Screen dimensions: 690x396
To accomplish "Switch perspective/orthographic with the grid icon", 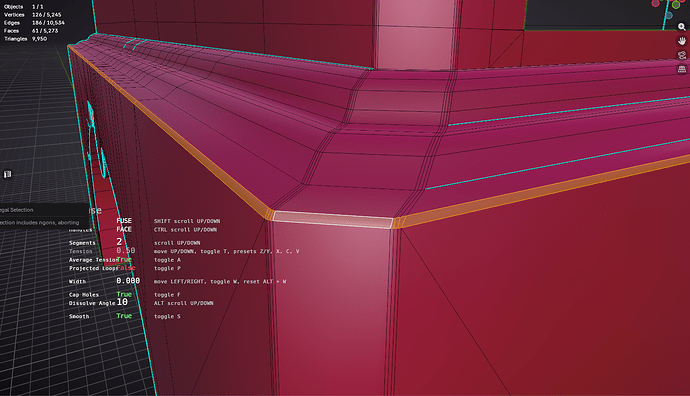I will pyautogui.click(x=682, y=69).
